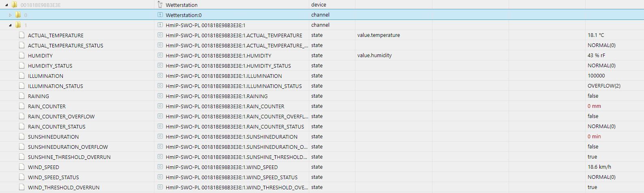The height and width of the screenshot is (193, 644).
Task: Click the file icon of ILLUMINATION
Action: pyautogui.click(x=22, y=76)
